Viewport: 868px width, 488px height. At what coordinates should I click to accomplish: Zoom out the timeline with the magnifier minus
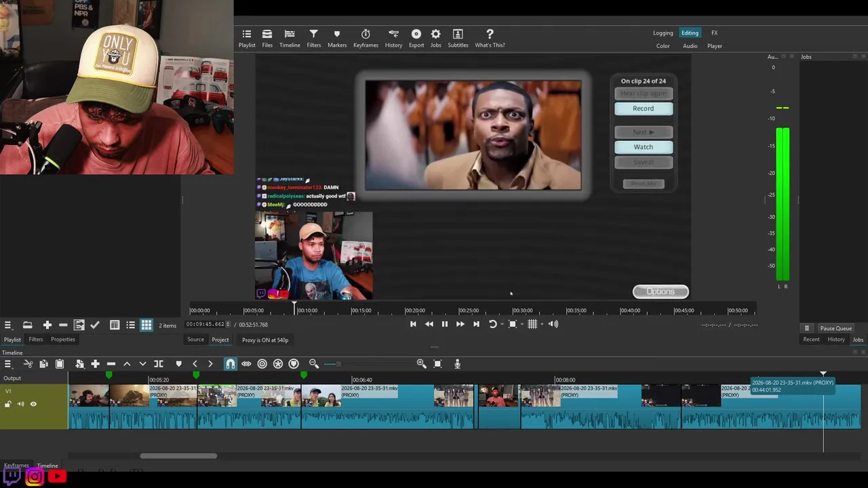[314, 364]
